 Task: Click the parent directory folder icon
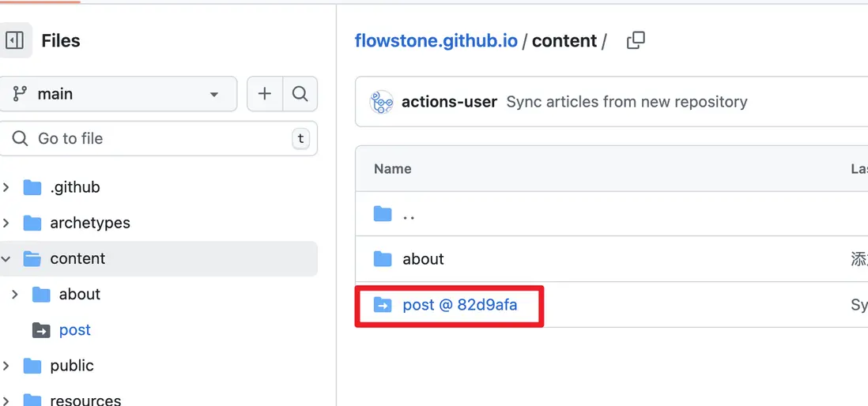(383, 213)
